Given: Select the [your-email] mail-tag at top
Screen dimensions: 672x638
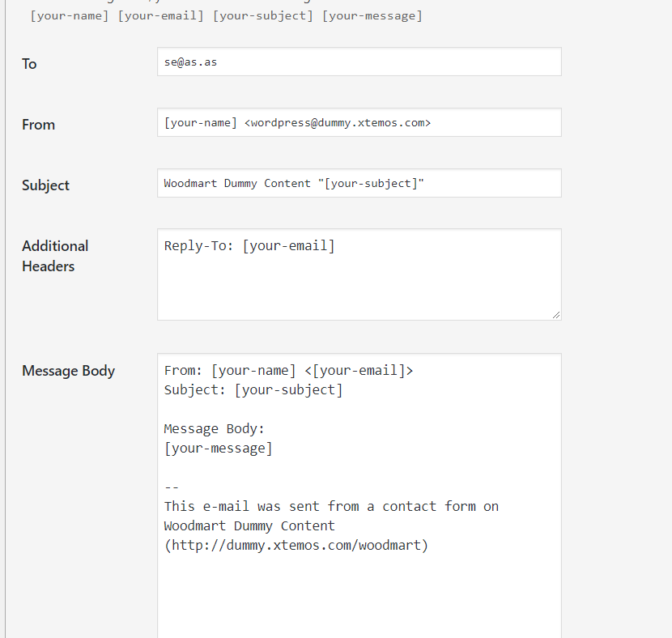Looking at the screenshot, I should tap(161, 15).
